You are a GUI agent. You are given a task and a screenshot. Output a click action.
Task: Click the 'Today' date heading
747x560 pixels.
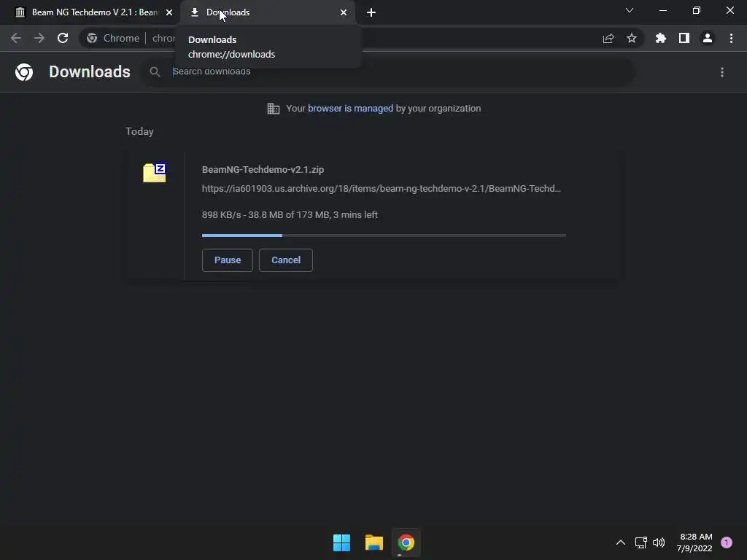[139, 131]
